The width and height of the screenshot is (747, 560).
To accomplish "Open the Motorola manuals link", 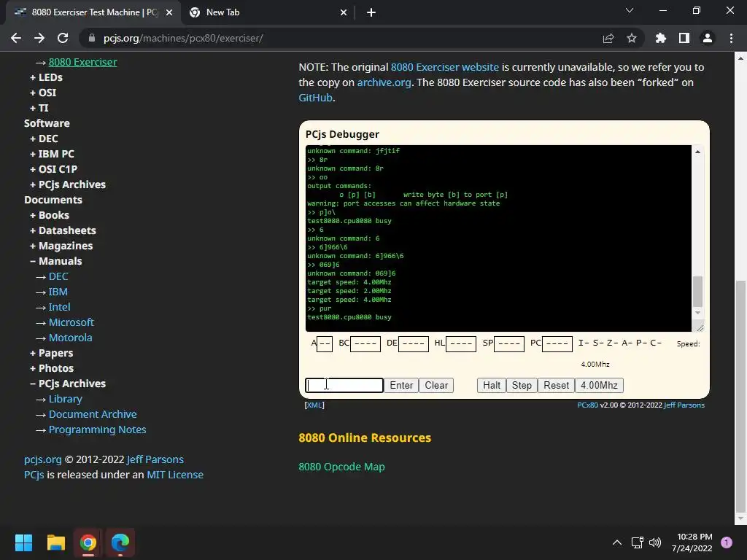I will [71, 337].
